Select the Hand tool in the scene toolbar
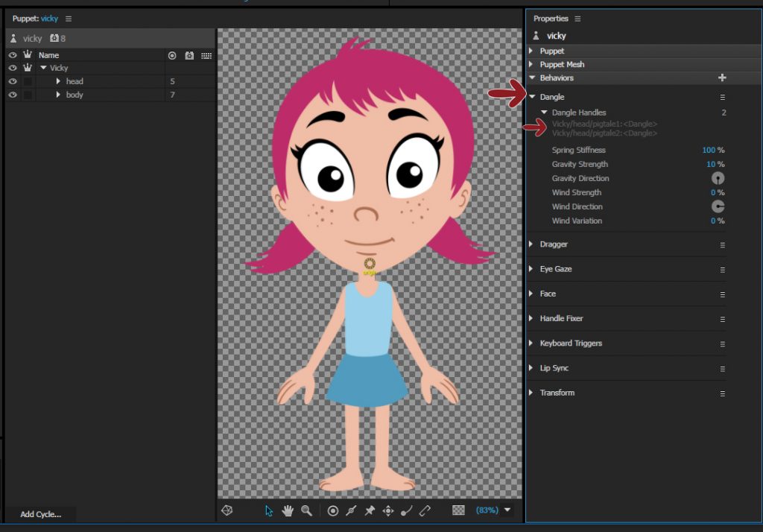The height and width of the screenshot is (532, 763). tap(288, 510)
